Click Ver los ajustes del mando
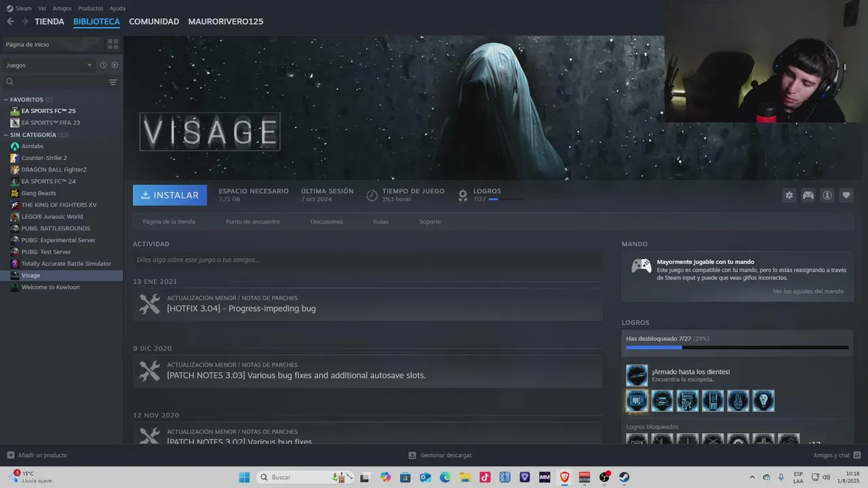This screenshot has width=868, height=488. (808, 291)
